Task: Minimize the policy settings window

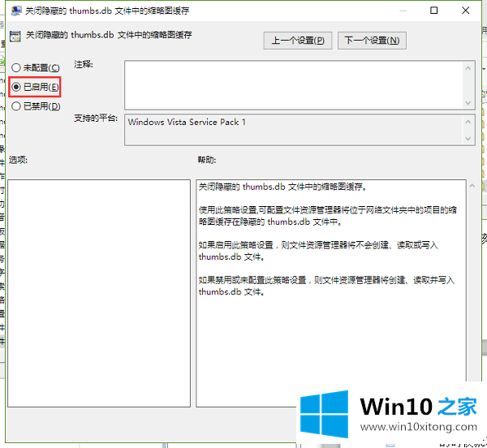Action: pos(403,11)
